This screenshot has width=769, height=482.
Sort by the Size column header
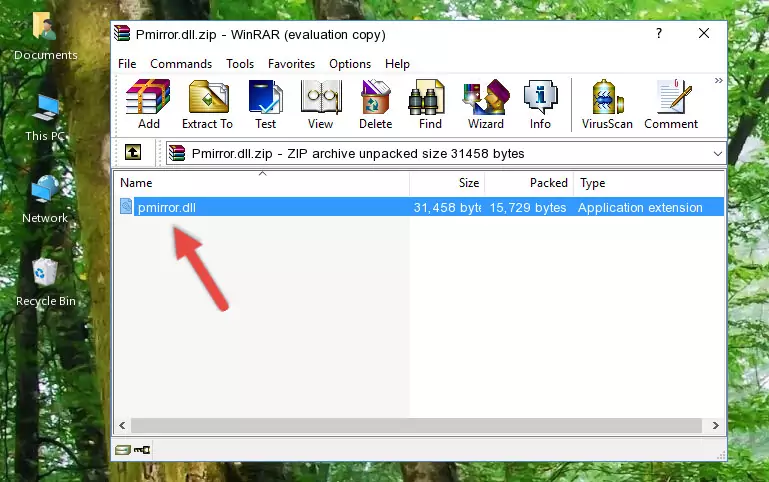447,183
